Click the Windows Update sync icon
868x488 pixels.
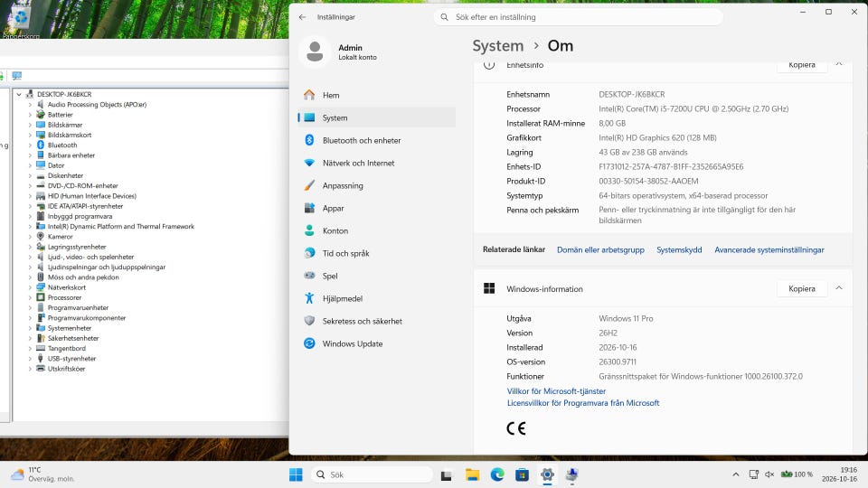(309, 343)
